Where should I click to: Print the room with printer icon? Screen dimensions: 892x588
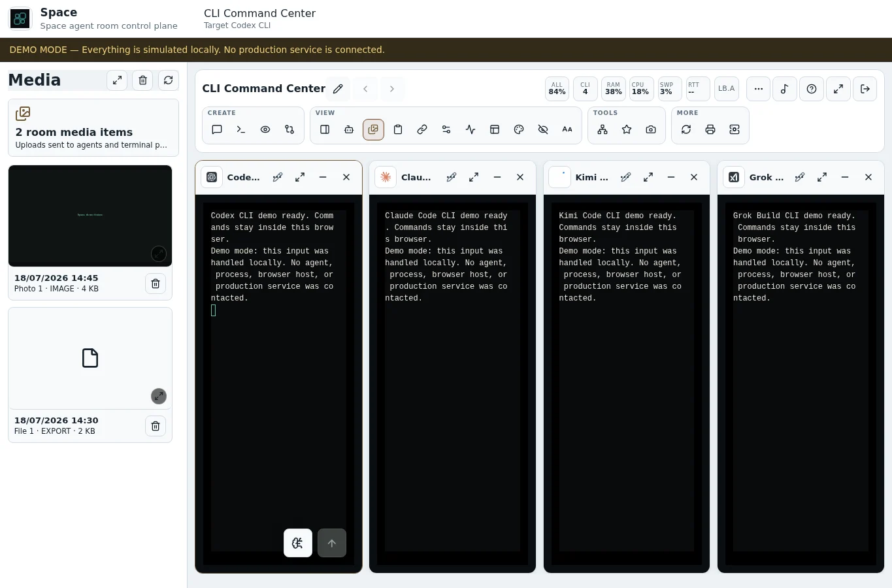point(710,129)
